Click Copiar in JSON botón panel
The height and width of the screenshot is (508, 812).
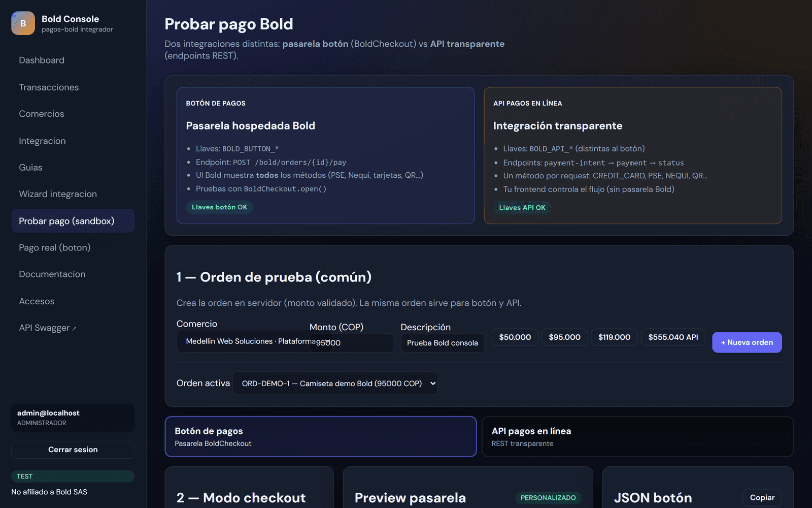(762, 498)
